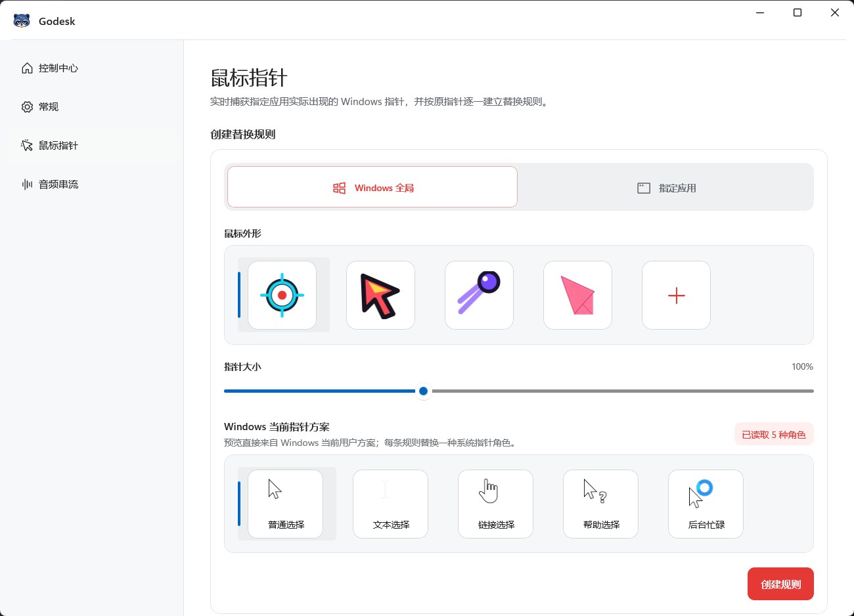This screenshot has width=854, height=616.
Task: Click the 100% pointer size value
Action: pyautogui.click(x=802, y=366)
